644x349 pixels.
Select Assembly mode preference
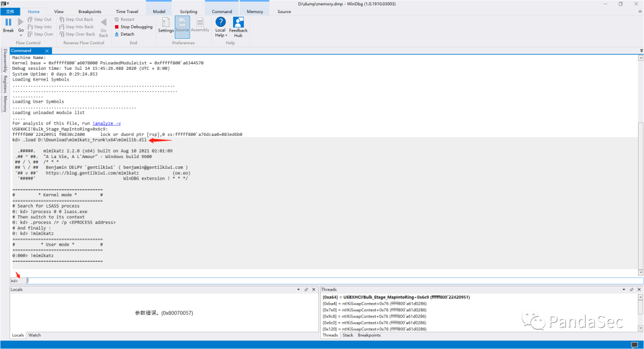tap(200, 25)
